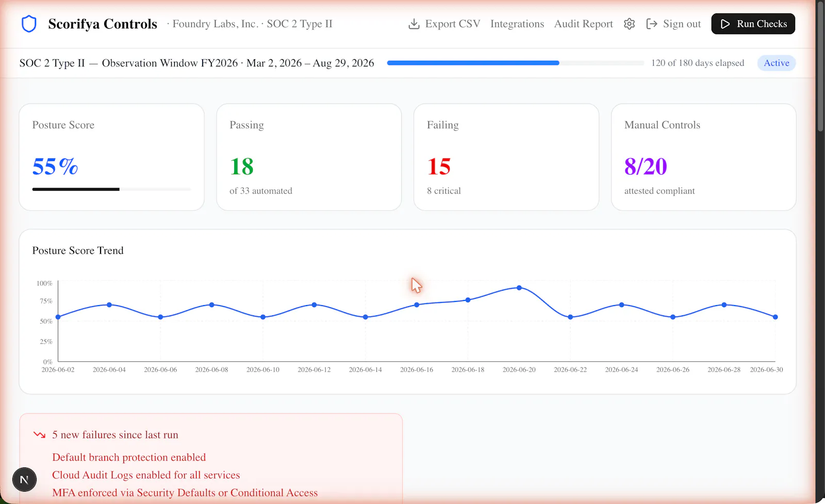Click the trend data point for 2026-06-30

(x=775, y=317)
